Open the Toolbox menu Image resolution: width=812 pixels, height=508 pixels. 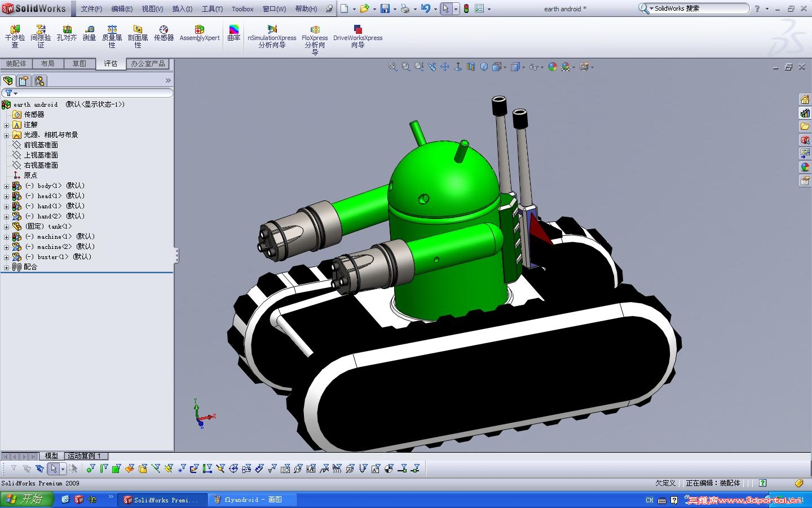click(242, 9)
